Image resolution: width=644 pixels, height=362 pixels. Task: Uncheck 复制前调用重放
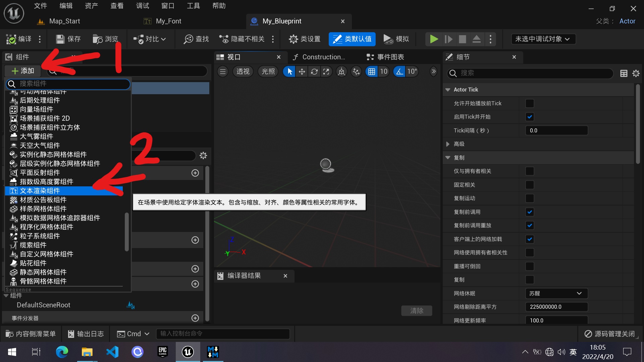(530, 226)
